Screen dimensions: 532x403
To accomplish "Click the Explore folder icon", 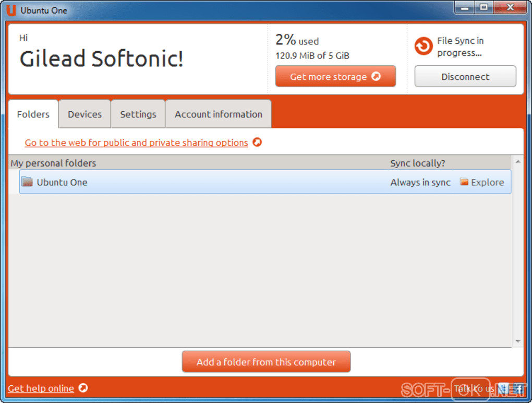I will pyautogui.click(x=464, y=182).
